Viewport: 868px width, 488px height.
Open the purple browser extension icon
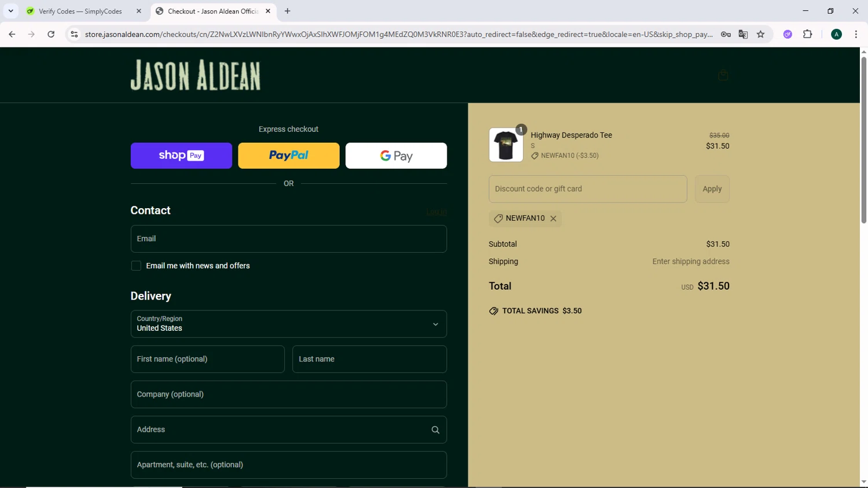pos(788,34)
